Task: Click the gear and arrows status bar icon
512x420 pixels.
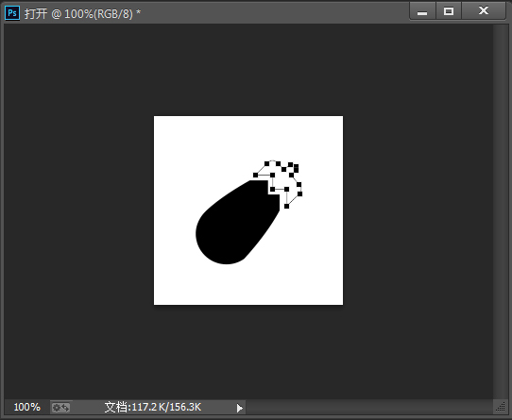Action: 61,408
